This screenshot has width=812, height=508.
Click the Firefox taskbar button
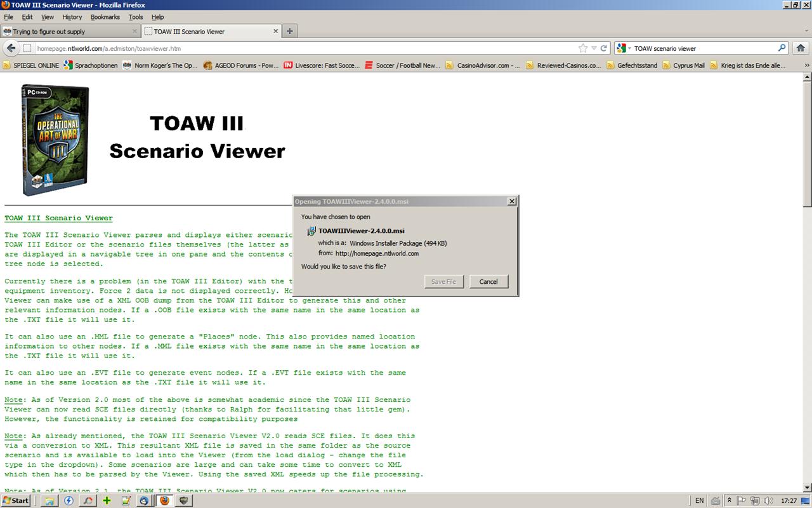coord(164,500)
